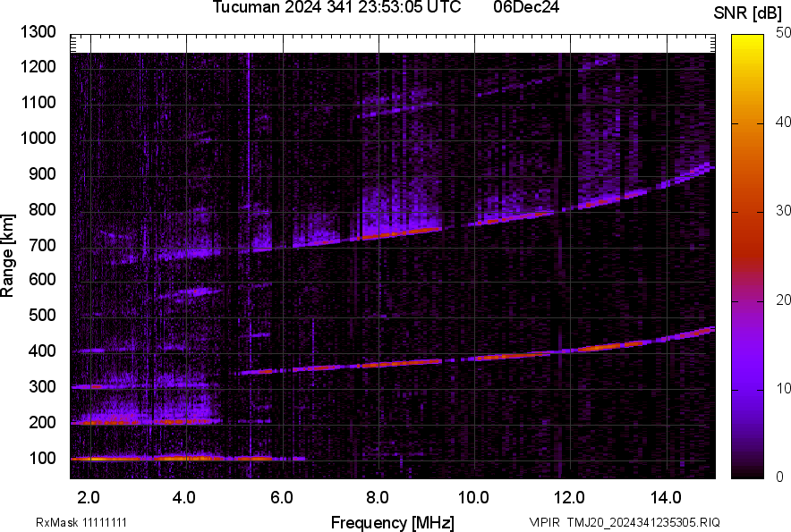Click the range tick label '700'
The height and width of the screenshot is (532, 791).
(x=42, y=245)
